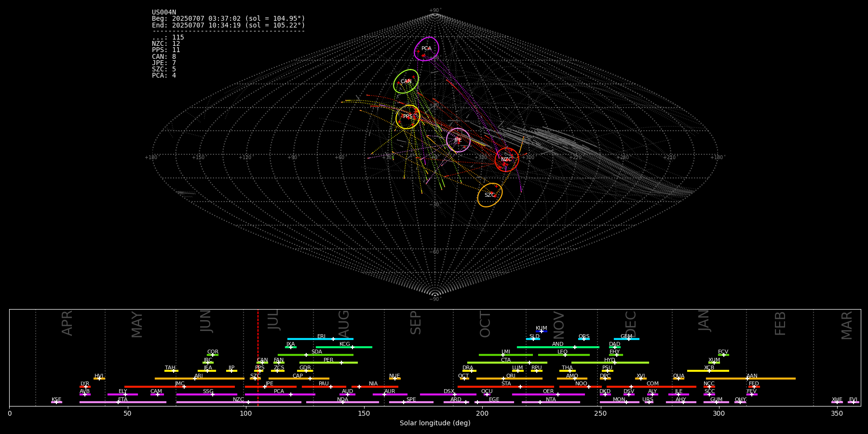Click the SPE shower bar
The image size is (868, 434).
click(411, 402)
